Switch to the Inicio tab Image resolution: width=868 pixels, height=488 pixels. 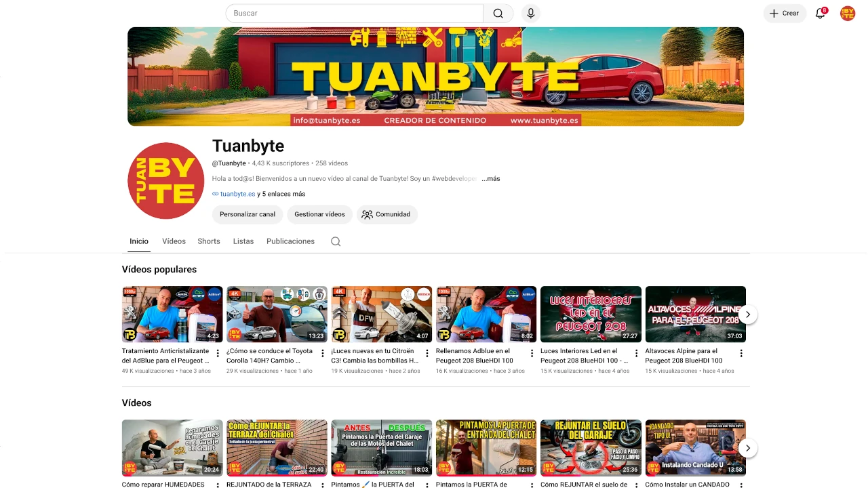139,241
